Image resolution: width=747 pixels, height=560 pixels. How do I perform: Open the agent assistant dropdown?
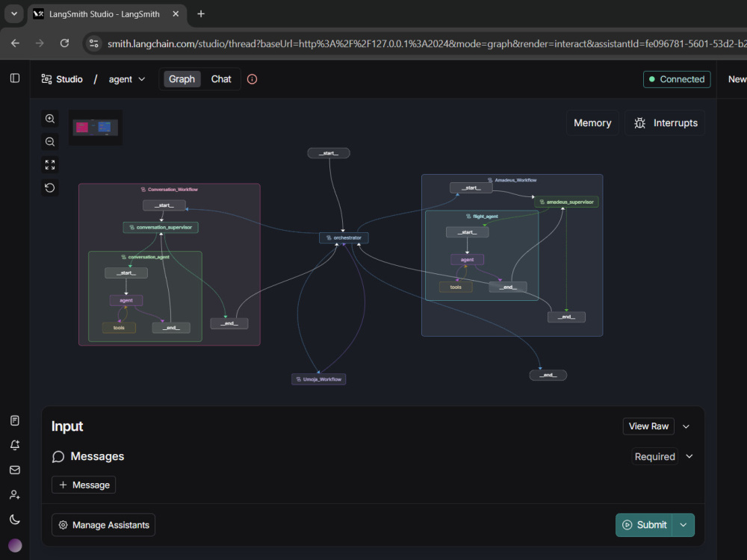point(127,79)
